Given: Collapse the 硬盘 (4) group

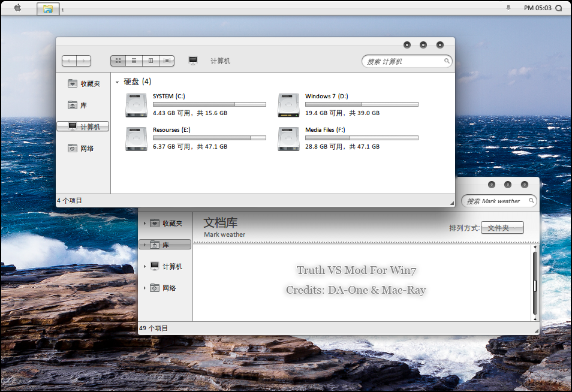Looking at the screenshot, I should coord(117,82).
